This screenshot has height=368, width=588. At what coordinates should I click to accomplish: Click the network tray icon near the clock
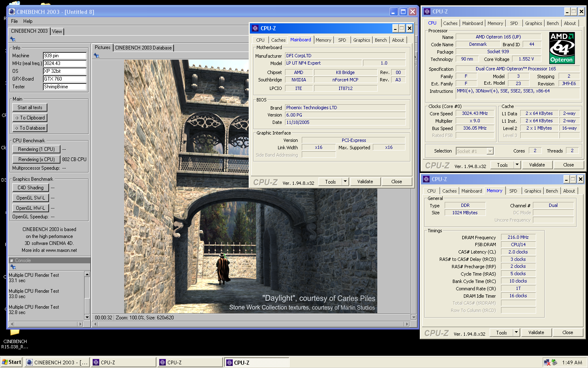(547, 362)
